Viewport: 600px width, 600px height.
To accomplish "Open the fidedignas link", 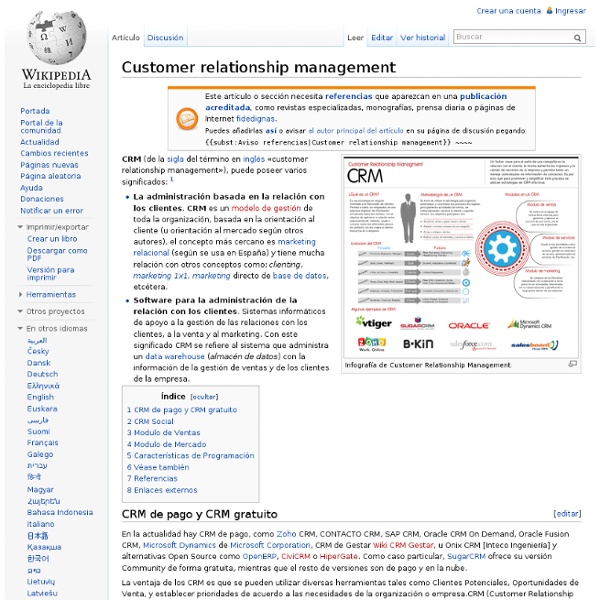I will tap(255, 119).
